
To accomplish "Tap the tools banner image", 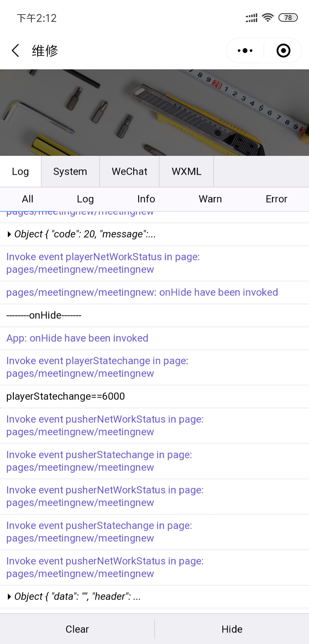I will (x=154, y=112).
